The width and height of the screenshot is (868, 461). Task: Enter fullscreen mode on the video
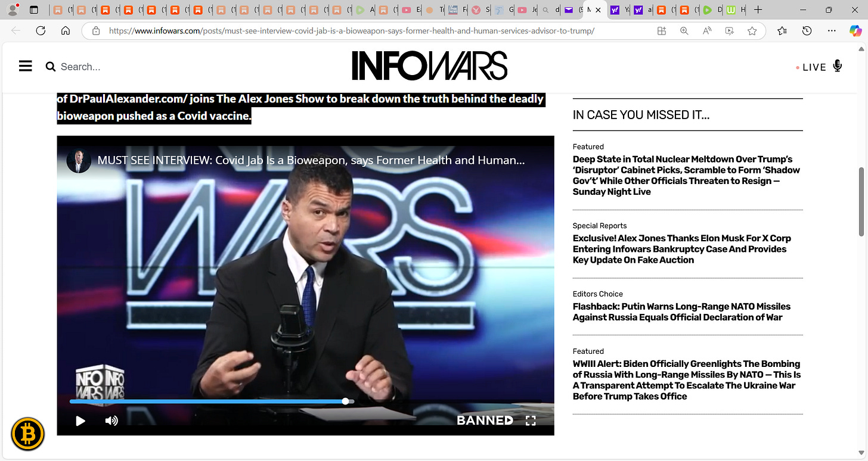(531, 420)
